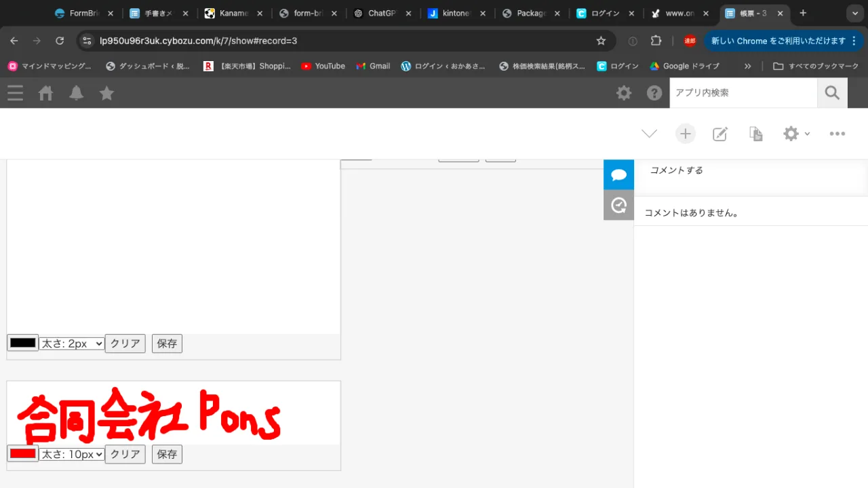Screen dimensions: 868x488
Task: Click 保存 button under red signature
Action: click(167, 454)
